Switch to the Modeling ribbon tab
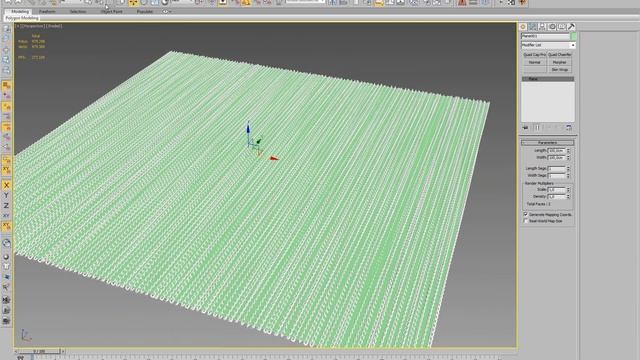The width and height of the screenshot is (640, 360). click(x=20, y=11)
